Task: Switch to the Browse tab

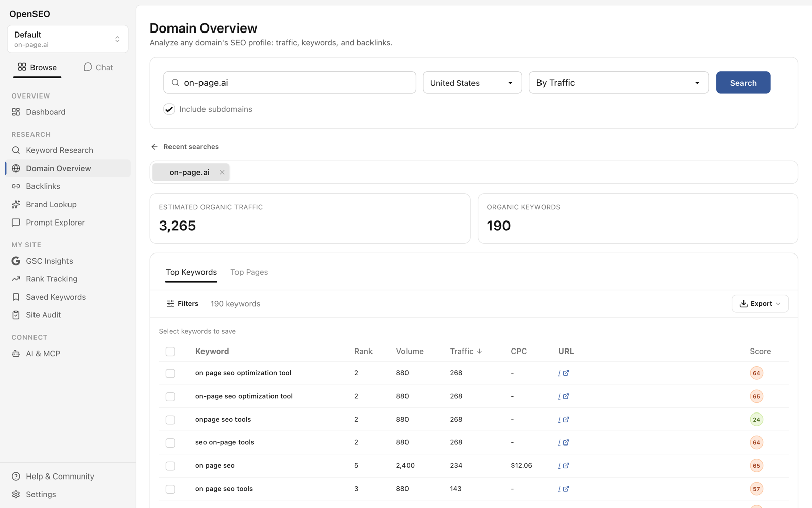Action: (38, 67)
